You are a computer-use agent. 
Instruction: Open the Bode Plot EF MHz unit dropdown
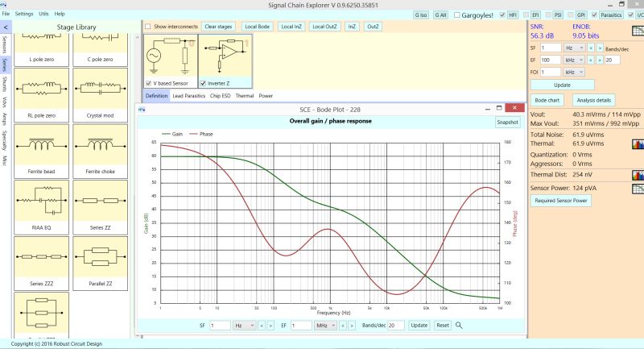tap(325, 325)
